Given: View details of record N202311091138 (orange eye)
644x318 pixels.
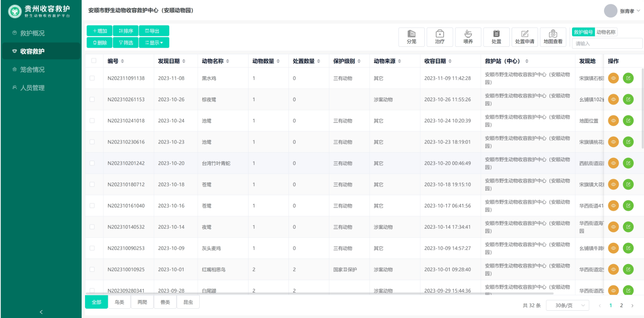Looking at the screenshot, I should [613, 78].
